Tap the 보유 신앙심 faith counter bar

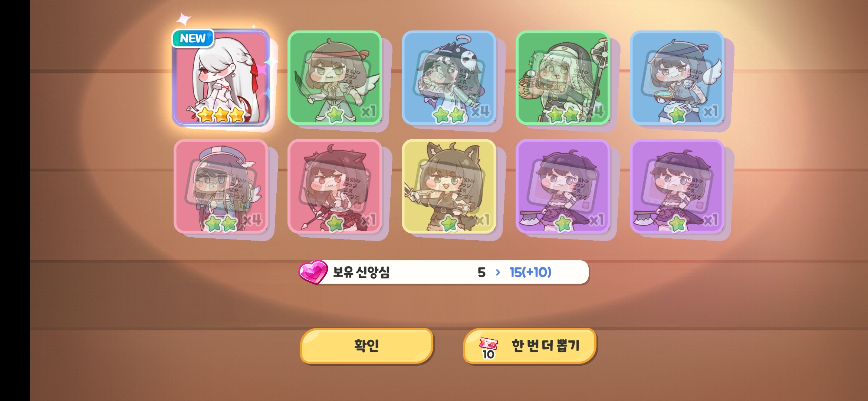[x=444, y=272]
